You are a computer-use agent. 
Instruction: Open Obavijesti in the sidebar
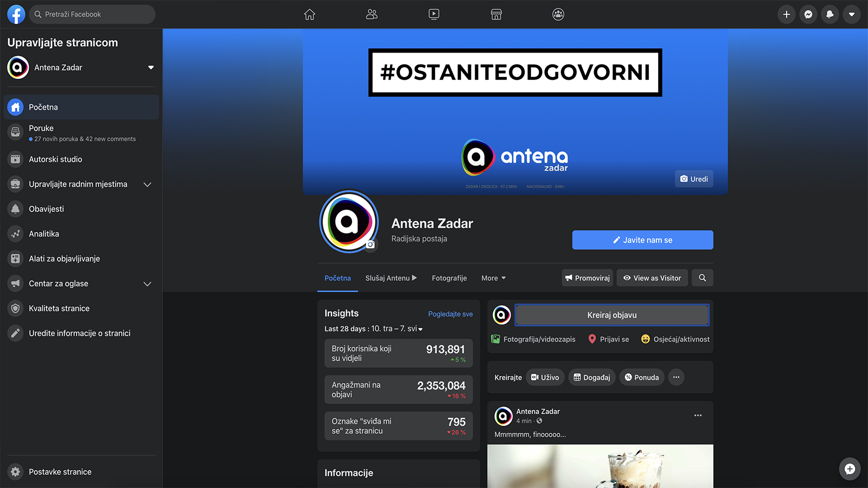tap(81, 209)
